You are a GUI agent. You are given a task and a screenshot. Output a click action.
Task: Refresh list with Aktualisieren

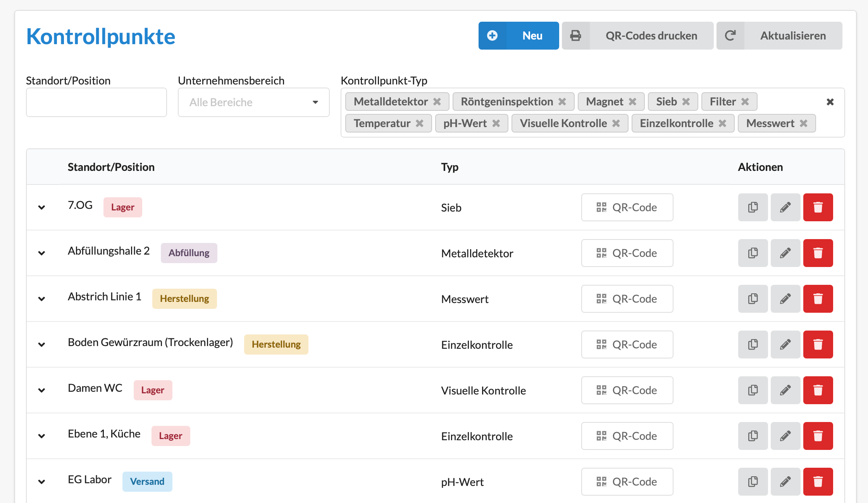click(779, 36)
